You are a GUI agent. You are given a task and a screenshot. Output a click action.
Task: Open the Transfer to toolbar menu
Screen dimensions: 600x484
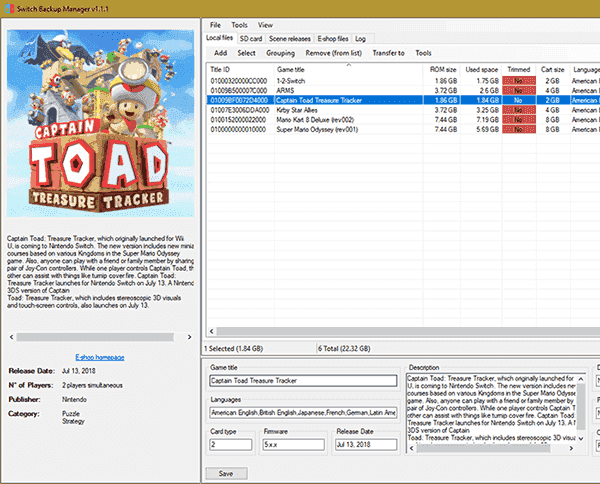click(388, 53)
